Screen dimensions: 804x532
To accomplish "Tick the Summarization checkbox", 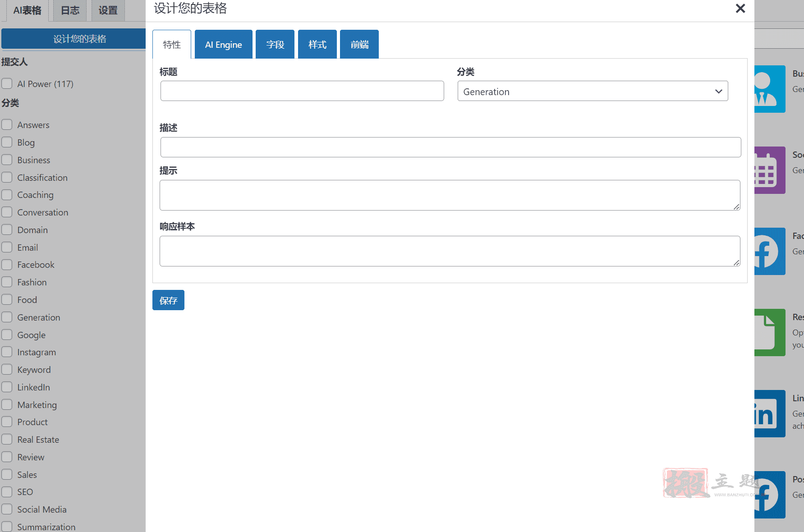I will tap(7, 527).
